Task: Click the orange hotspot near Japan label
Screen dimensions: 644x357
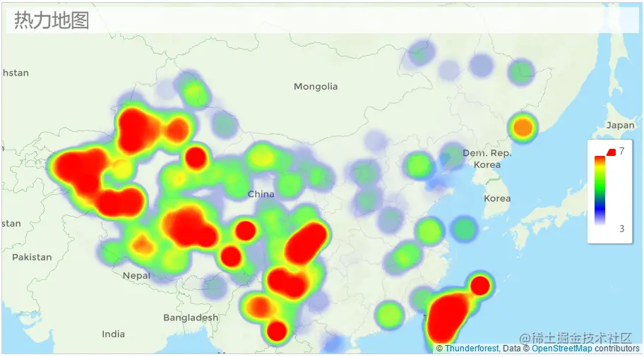Action: (523, 127)
